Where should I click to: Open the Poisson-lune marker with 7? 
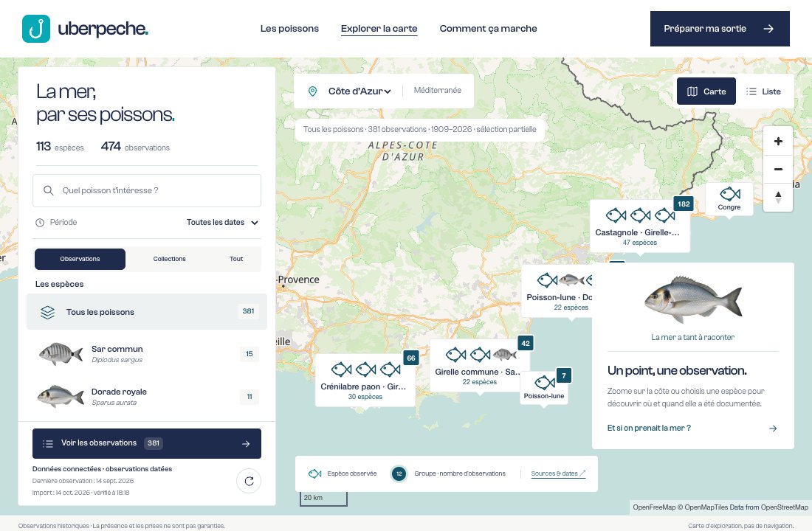coord(544,388)
